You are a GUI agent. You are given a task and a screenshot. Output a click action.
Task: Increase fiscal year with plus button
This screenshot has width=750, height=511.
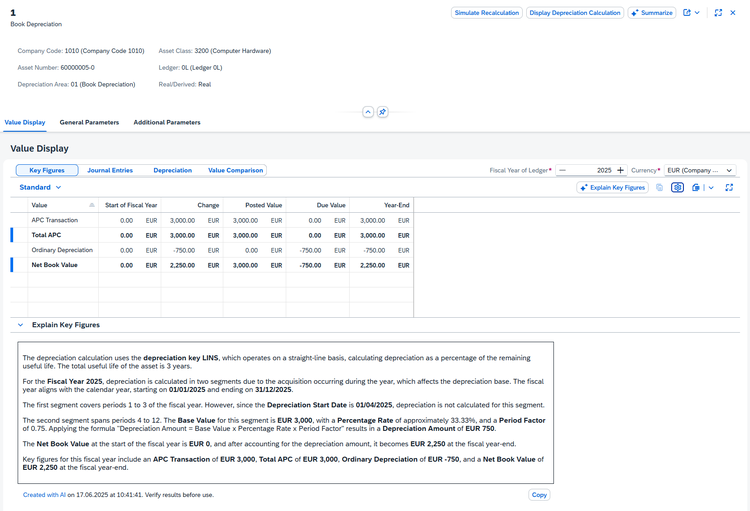(620, 170)
